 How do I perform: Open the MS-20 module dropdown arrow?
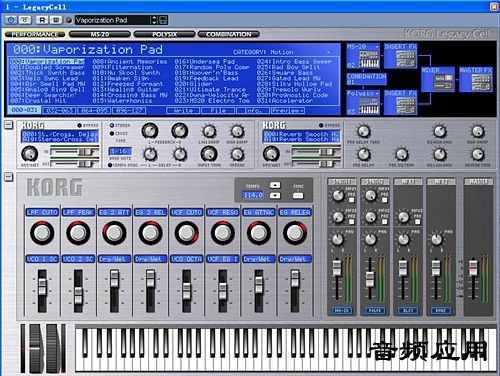[x=377, y=47]
